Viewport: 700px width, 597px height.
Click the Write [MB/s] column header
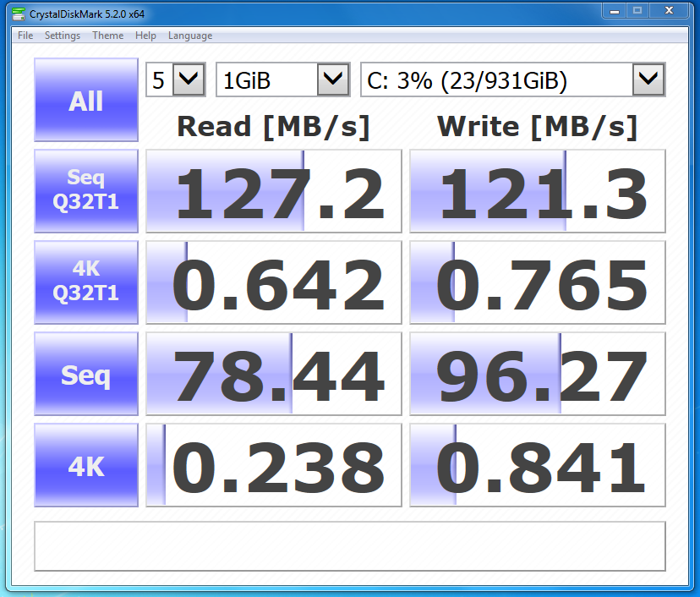coord(537,127)
